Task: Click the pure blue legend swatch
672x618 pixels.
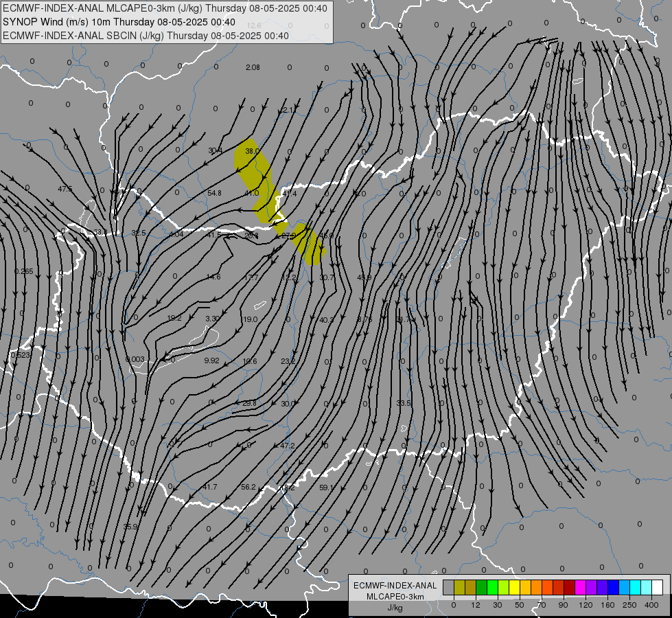Action: pyautogui.click(x=613, y=587)
